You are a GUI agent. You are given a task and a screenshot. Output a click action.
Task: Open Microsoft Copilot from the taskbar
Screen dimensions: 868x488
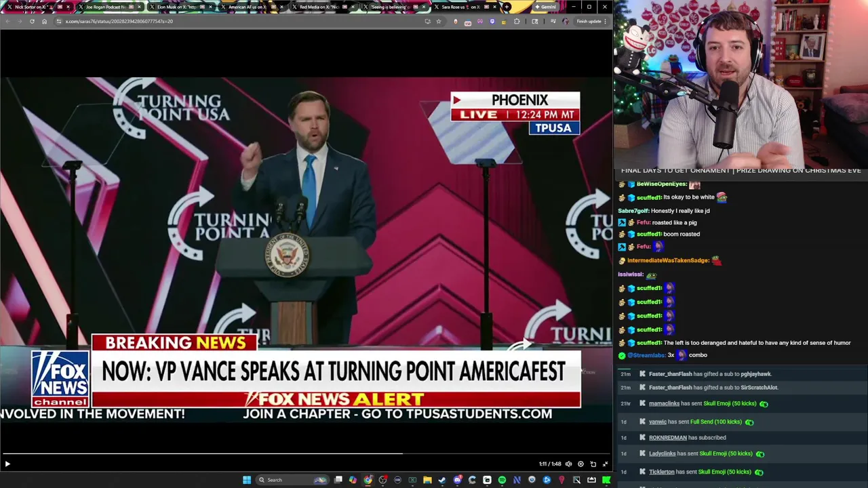(x=353, y=480)
